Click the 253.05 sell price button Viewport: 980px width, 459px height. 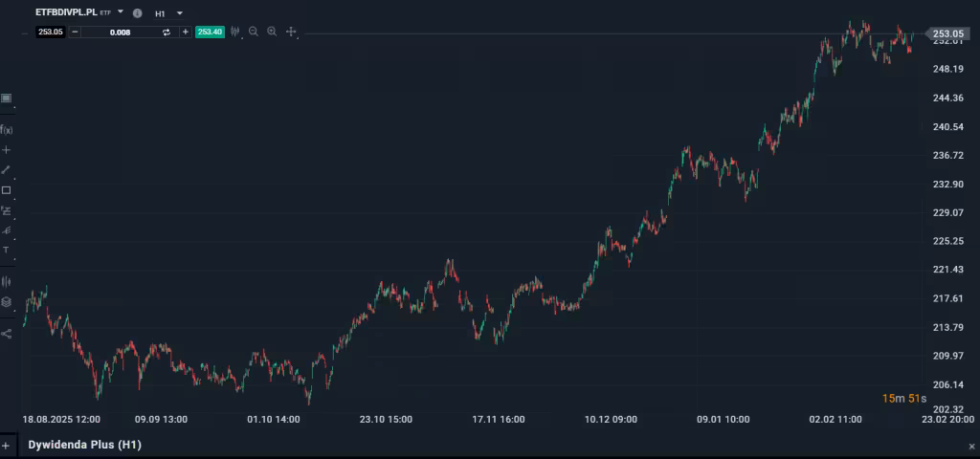[x=51, y=32]
